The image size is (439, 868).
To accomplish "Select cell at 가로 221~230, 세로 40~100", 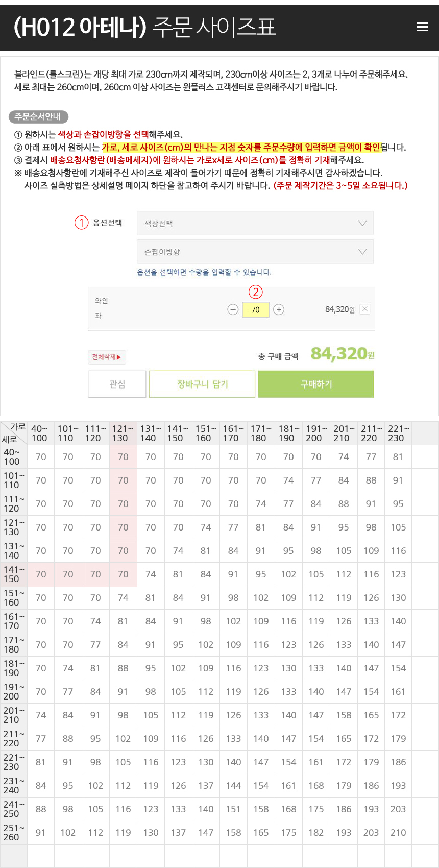I will [x=398, y=457].
